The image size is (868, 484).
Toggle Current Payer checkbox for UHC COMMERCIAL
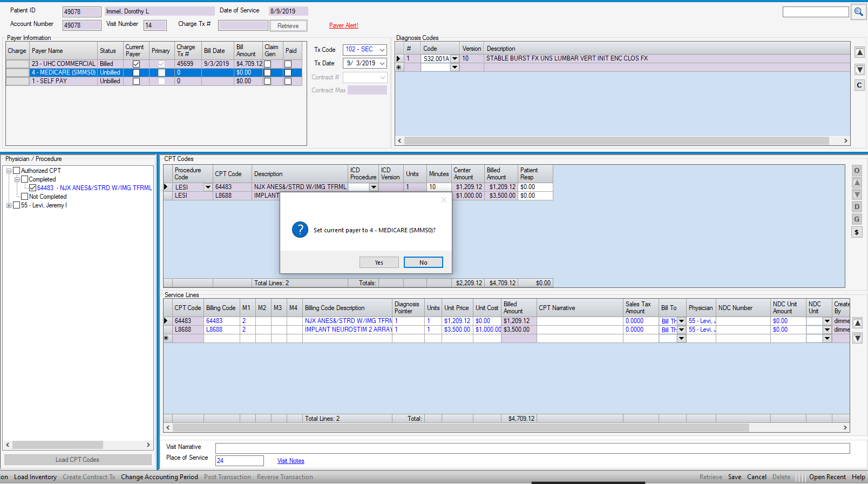coord(136,64)
